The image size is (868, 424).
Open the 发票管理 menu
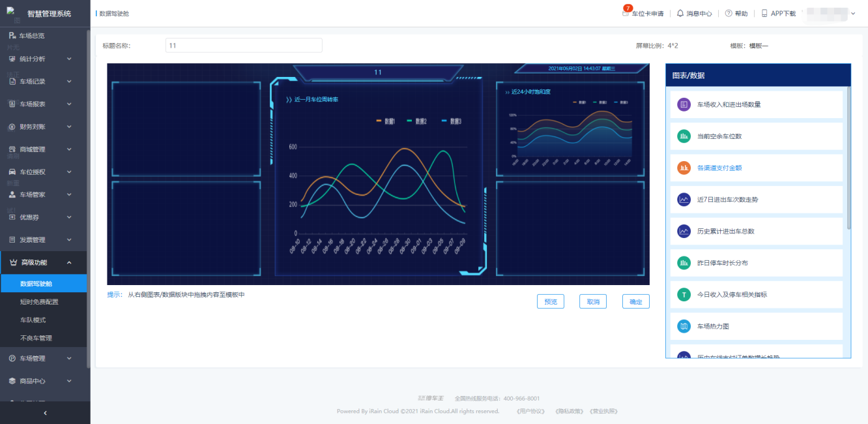(43, 240)
